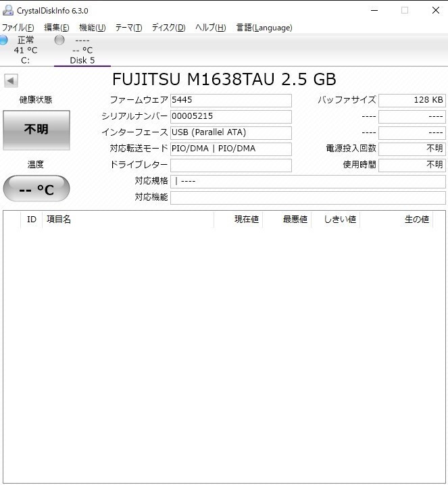
Task: Minimize the CrystalDiskInfo window
Action: point(374,10)
